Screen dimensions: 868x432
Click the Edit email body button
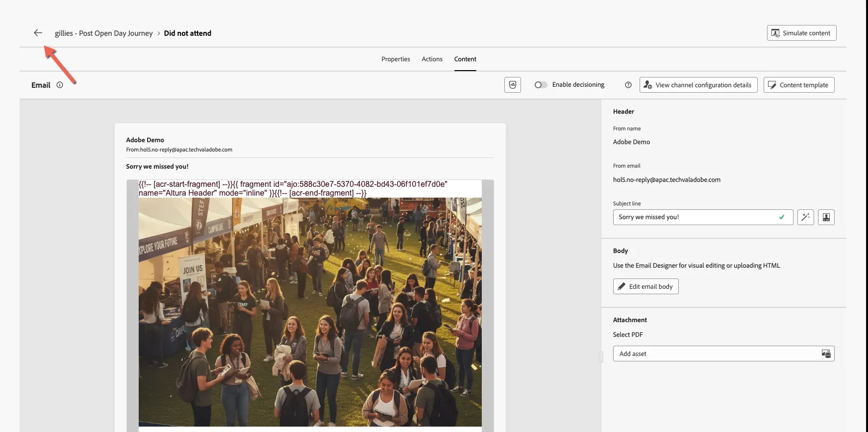[x=645, y=286]
